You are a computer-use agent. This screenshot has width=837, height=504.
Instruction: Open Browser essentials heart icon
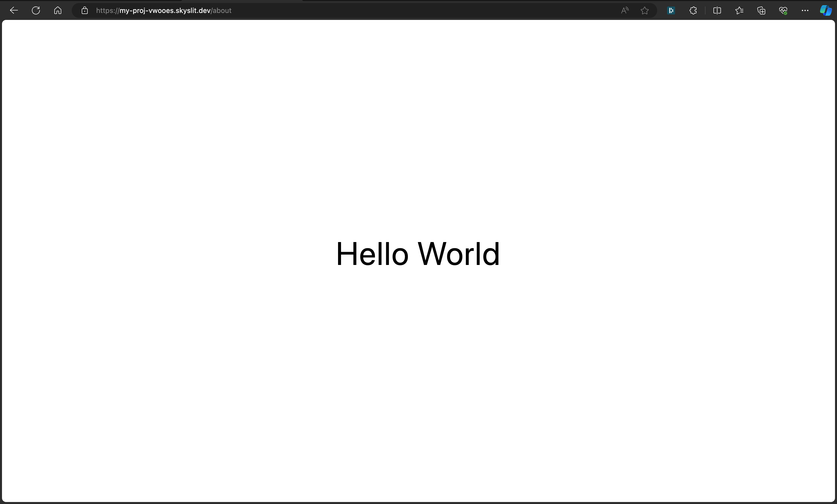(x=783, y=10)
